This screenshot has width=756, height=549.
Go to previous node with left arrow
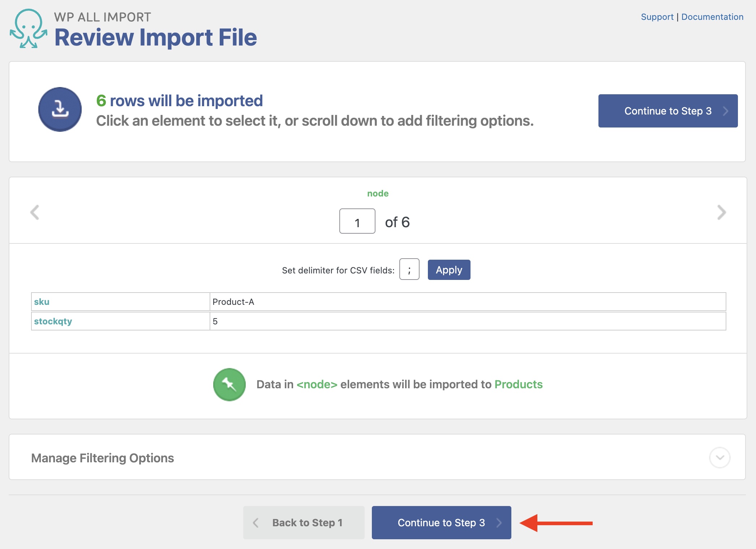click(x=35, y=212)
